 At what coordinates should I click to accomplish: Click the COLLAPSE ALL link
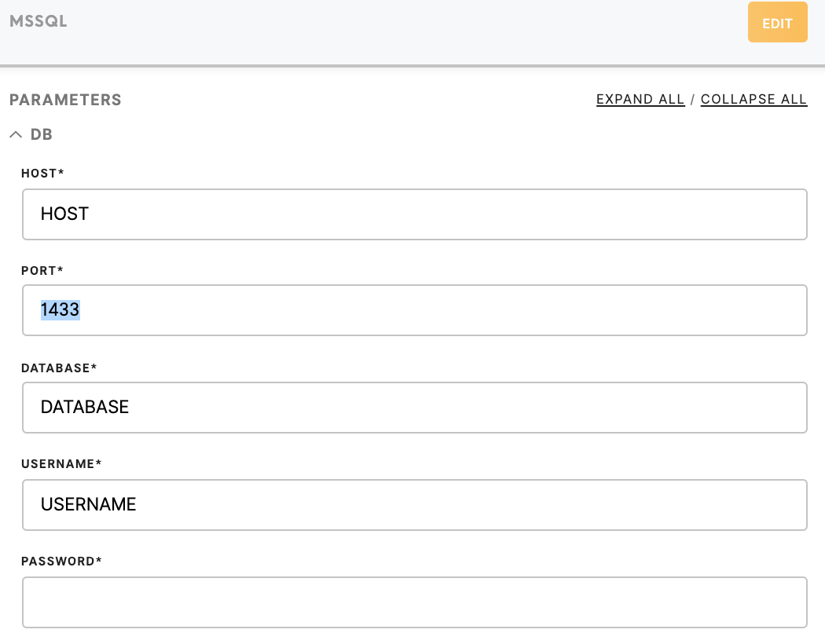coord(753,100)
